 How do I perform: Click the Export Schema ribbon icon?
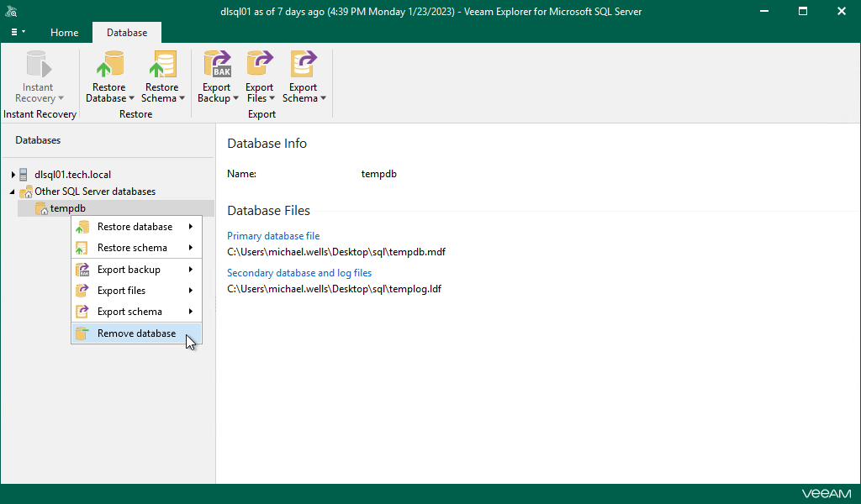pos(304,64)
